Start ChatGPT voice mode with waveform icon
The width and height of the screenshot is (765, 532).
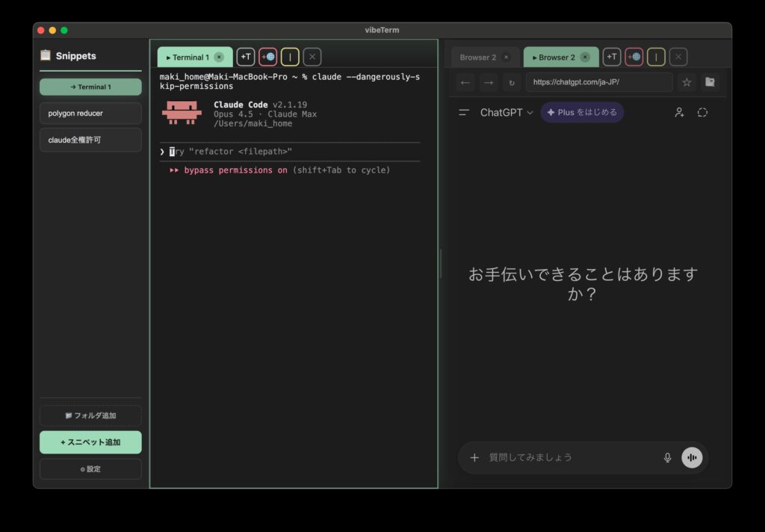pyautogui.click(x=692, y=457)
